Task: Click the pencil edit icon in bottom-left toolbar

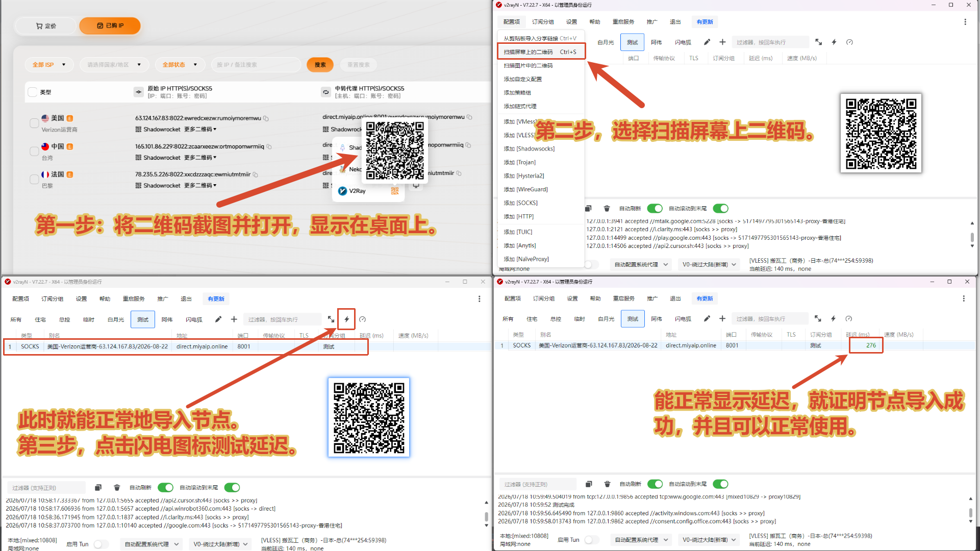Action: (x=218, y=319)
